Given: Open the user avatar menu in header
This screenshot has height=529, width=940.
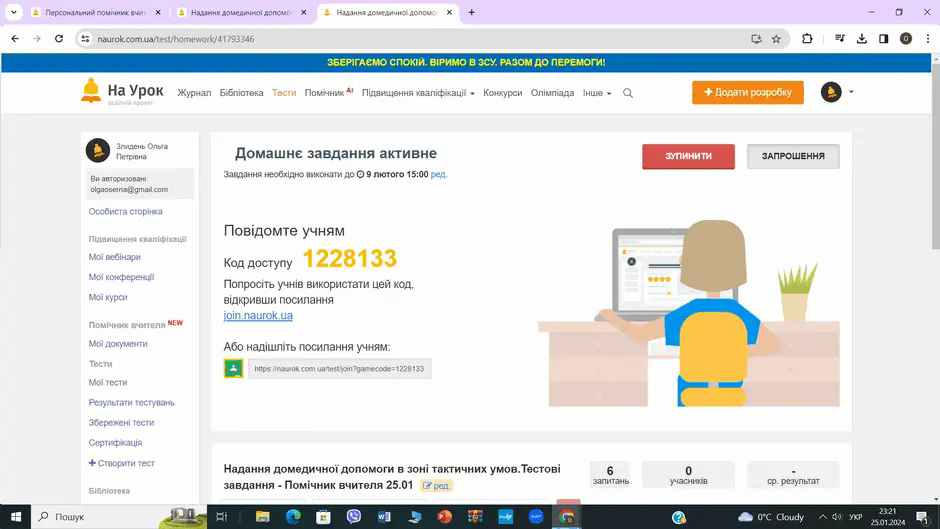Looking at the screenshot, I should click(831, 92).
